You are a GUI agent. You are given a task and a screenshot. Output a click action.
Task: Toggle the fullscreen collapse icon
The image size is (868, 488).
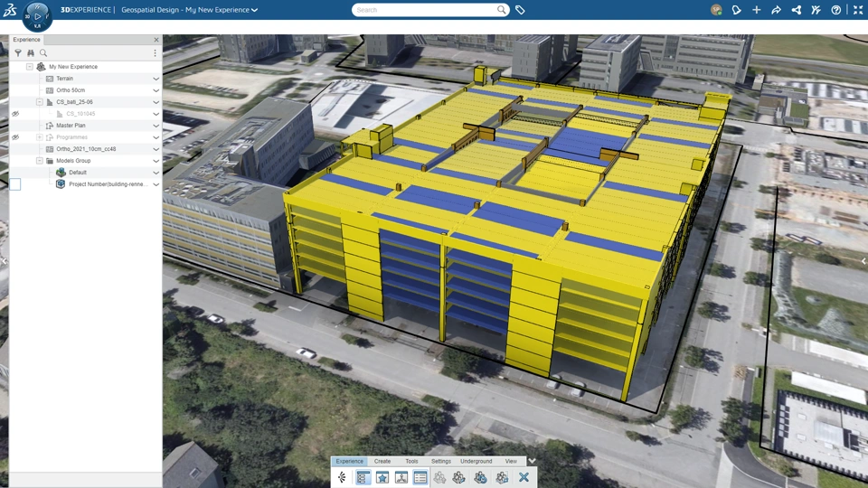tap(858, 10)
